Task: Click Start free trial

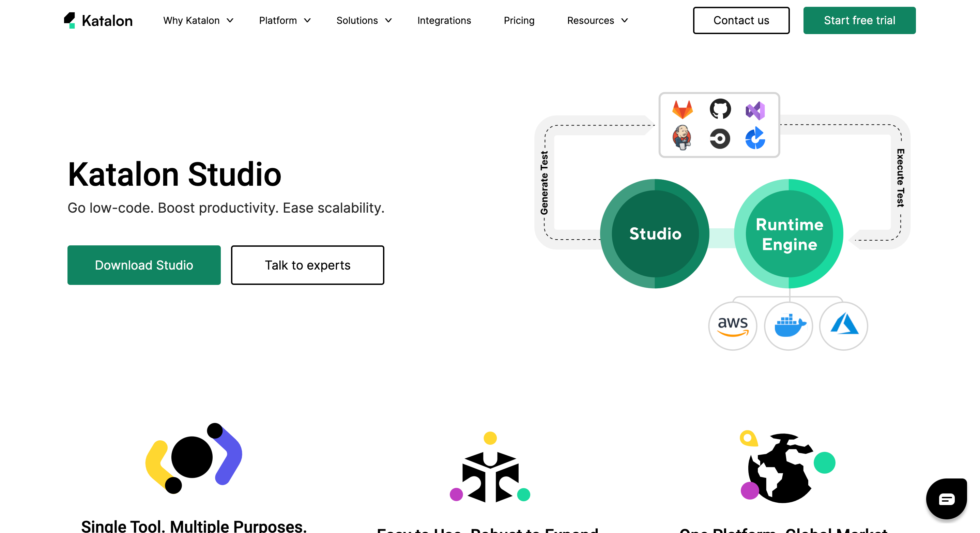Action: point(859,20)
